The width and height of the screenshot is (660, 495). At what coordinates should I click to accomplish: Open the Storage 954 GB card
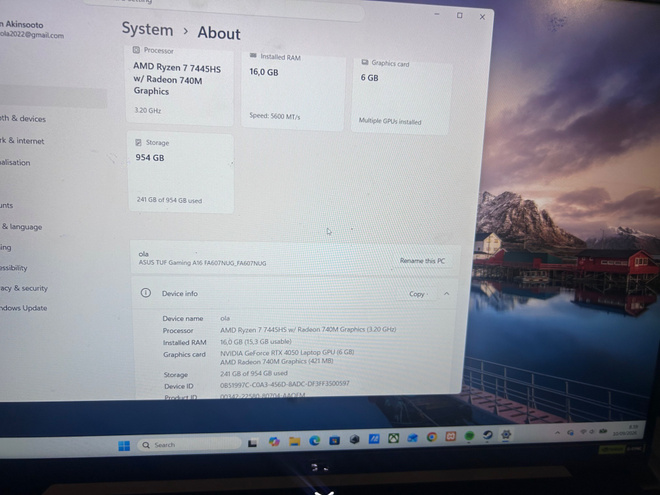point(181,172)
